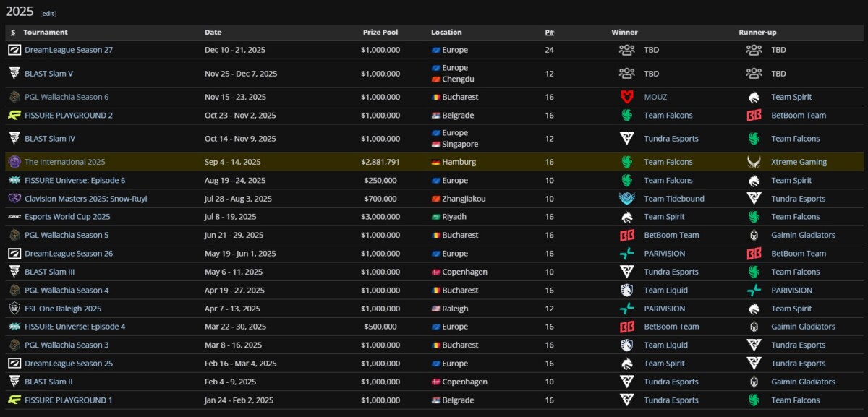Click the Saudi Arabia flag next to Riyadh
Screen dimensions: 868x417
point(435,216)
